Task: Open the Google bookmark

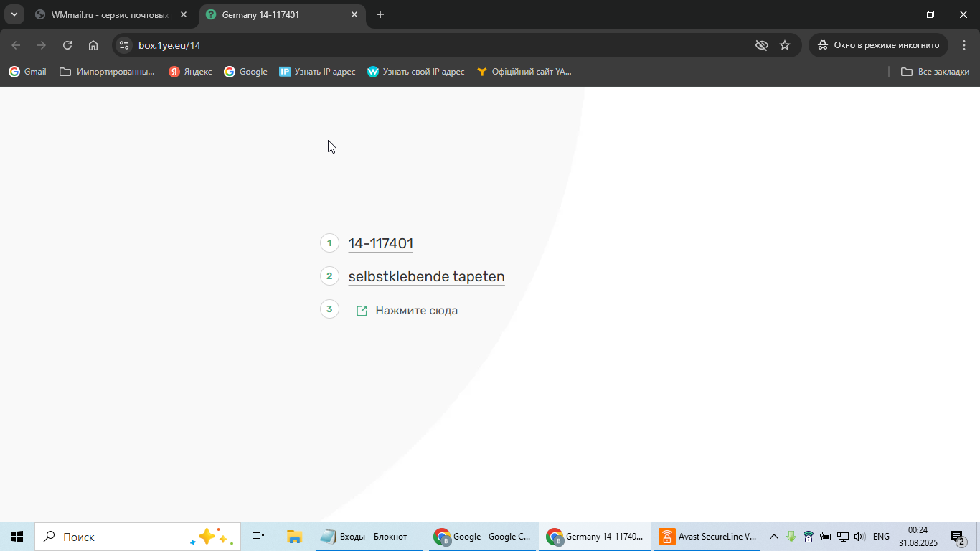Action: tap(245, 72)
